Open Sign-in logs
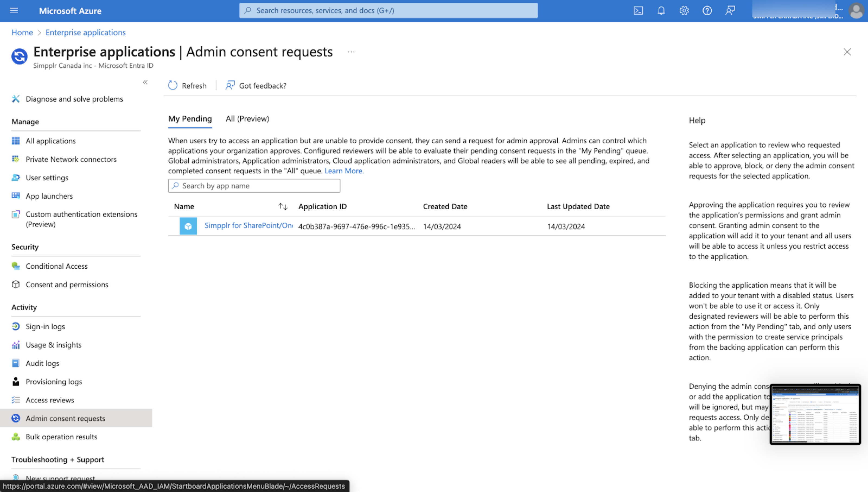The image size is (868, 492). pos(45,326)
